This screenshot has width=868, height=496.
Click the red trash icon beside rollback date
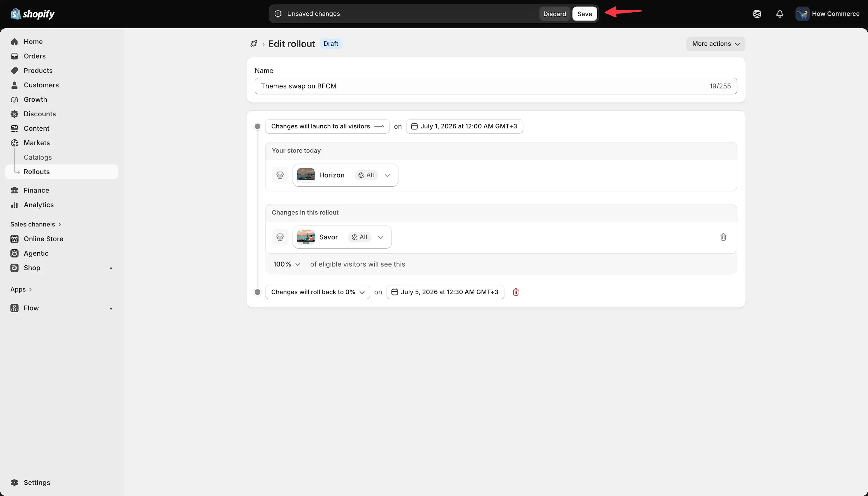tap(515, 292)
